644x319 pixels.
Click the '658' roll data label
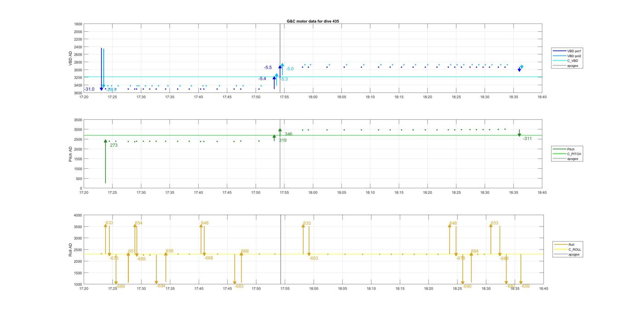click(170, 251)
